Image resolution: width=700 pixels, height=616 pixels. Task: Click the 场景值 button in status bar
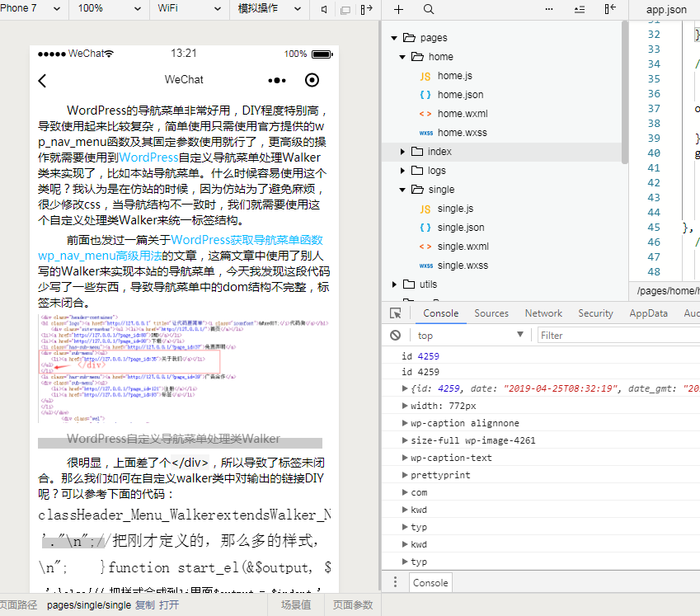(x=296, y=604)
